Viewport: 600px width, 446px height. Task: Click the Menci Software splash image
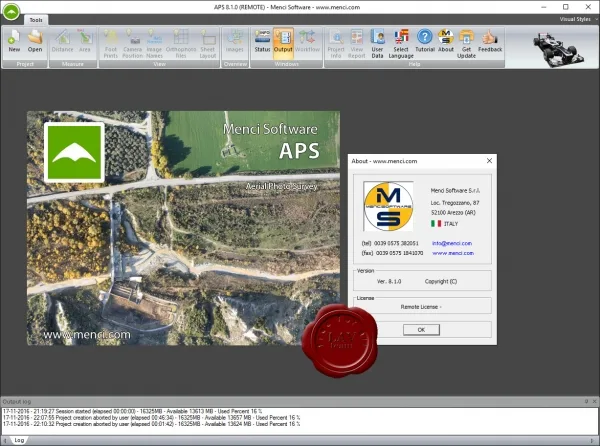pos(183,228)
